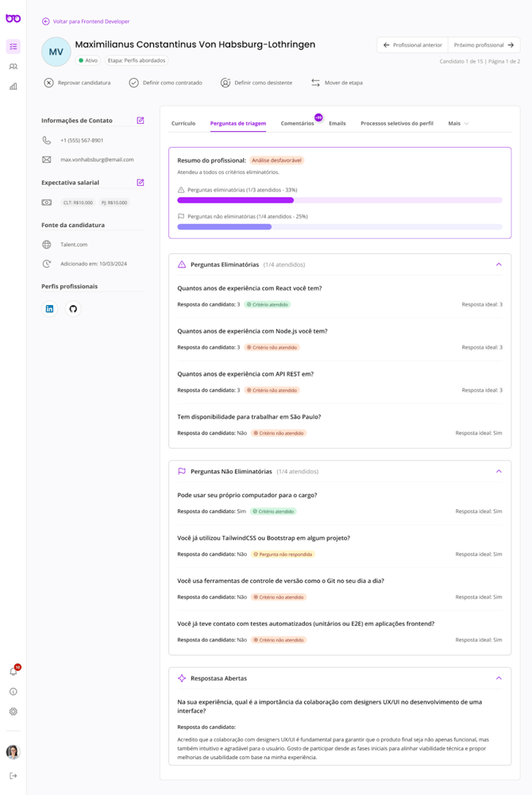Switch to the Currículo tab
Screen dimensions: 532x795
click(183, 124)
